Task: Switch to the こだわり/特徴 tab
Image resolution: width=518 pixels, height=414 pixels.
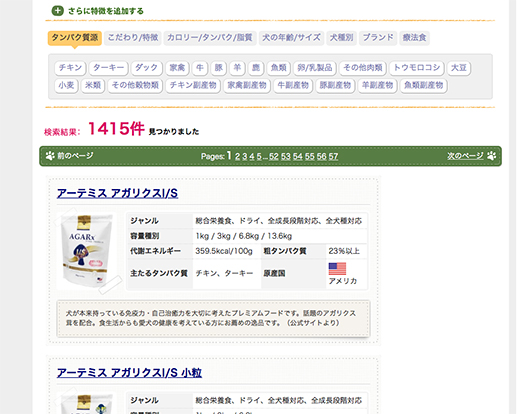Action: pos(133,38)
